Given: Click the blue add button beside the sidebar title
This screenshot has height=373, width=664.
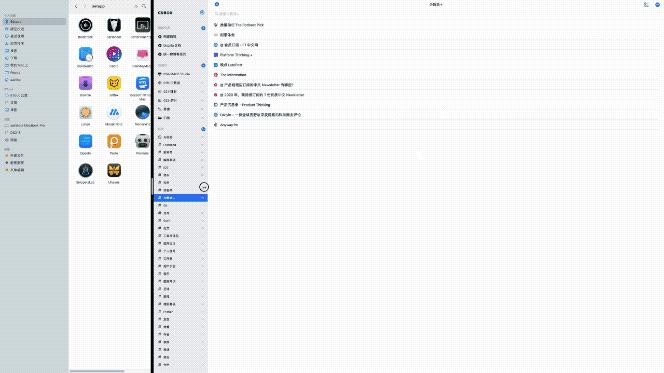Looking at the screenshot, I should [x=202, y=13].
